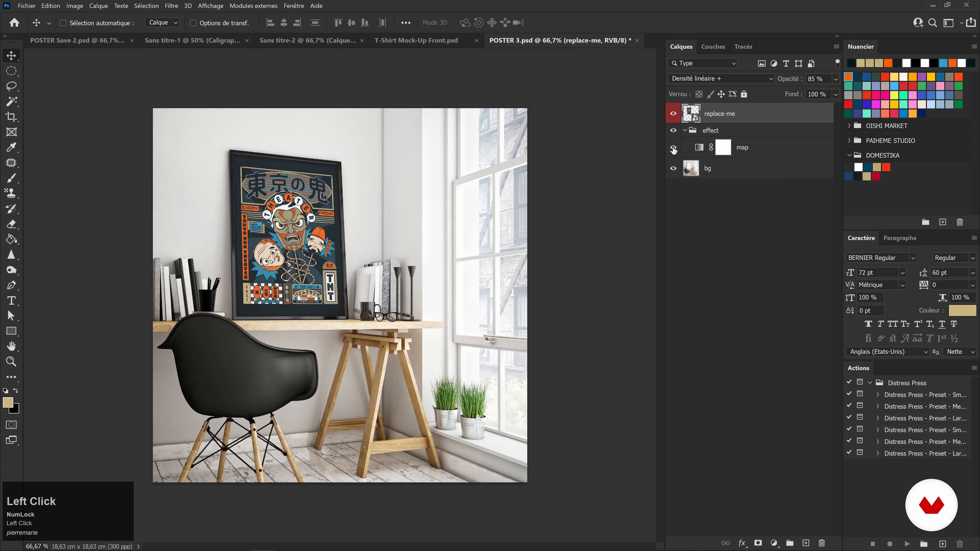
Task: Enable Sélection automatique checkbox
Action: [x=63, y=23]
